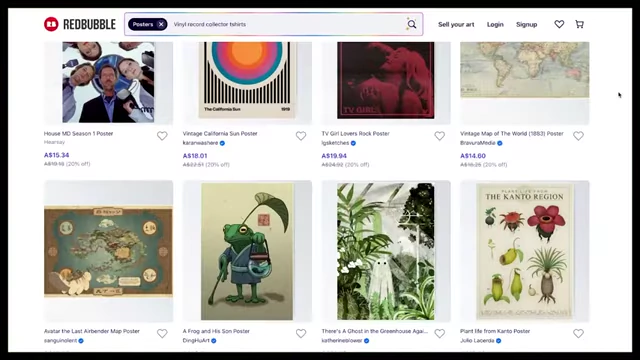
Task: Favorite the Vintage California Sun Poster
Action: (301, 136)
